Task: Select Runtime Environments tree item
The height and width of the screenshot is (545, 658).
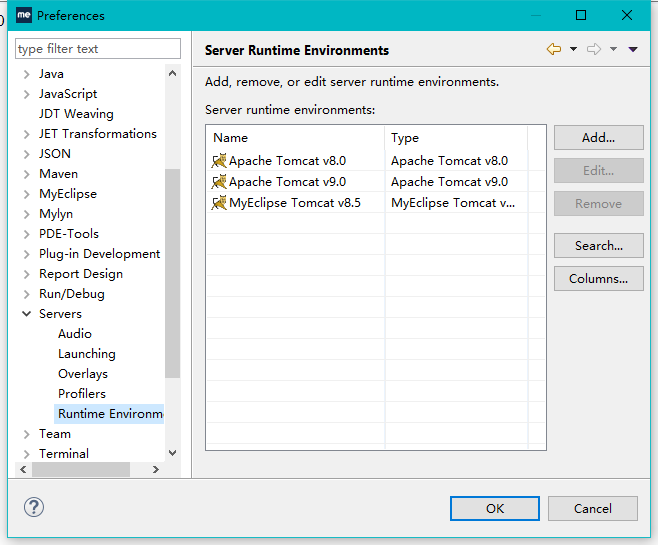Action: pos(109,414)
